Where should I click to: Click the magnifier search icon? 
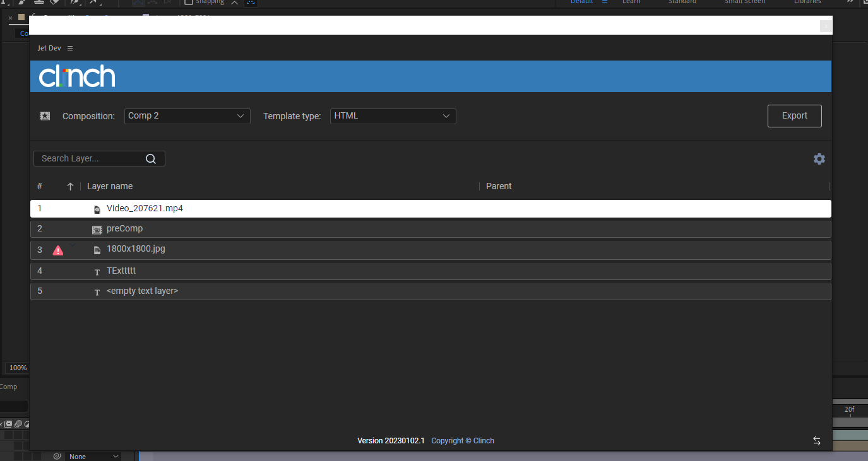pyautogui.click(x=151, y=159)
